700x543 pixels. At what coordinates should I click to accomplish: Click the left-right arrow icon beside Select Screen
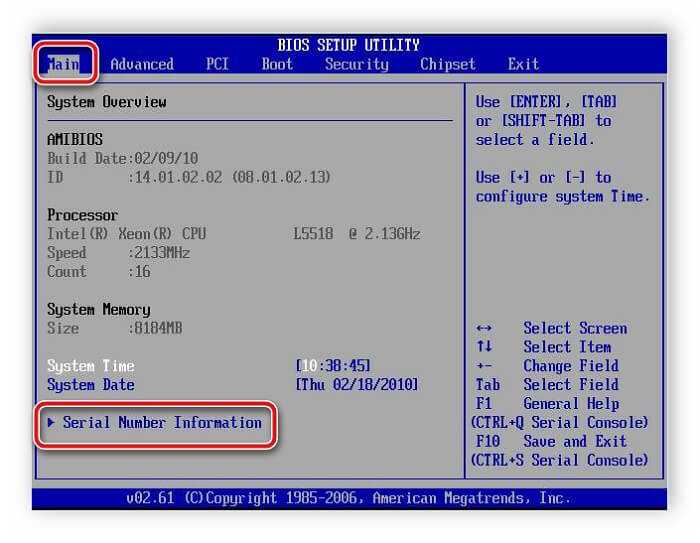(484, 328)
